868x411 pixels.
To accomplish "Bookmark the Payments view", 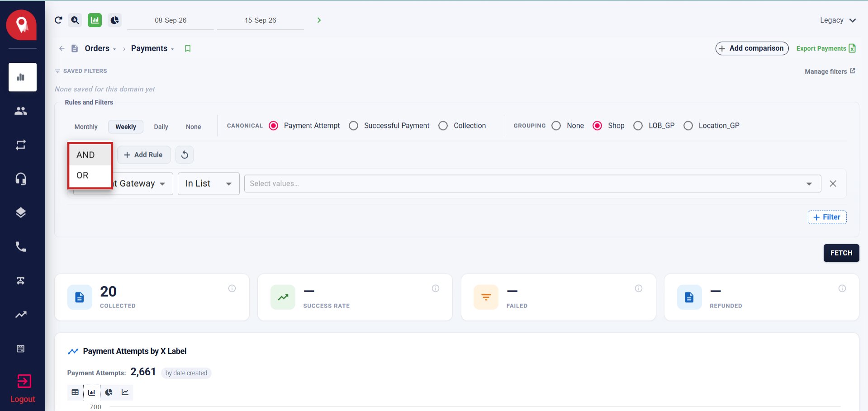I will pyautogui.click(x=188, y=48).
